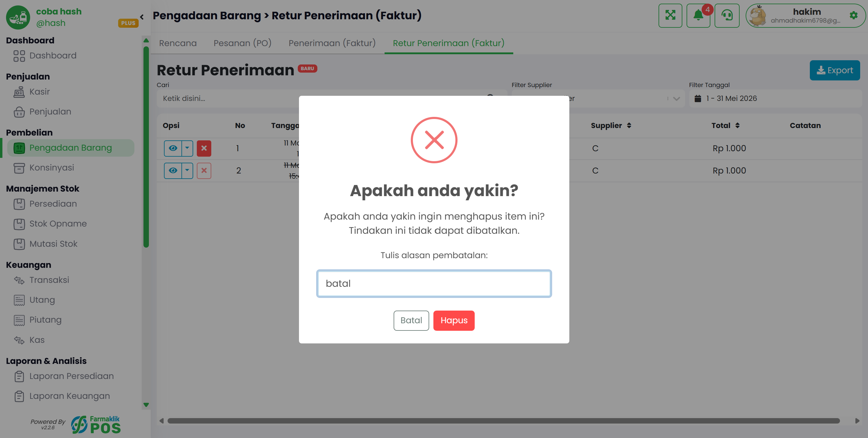Viewport: 868px width, 438px height.
Task: Open the Filter Supplier dropdown arrow
Action: point(676,99)
